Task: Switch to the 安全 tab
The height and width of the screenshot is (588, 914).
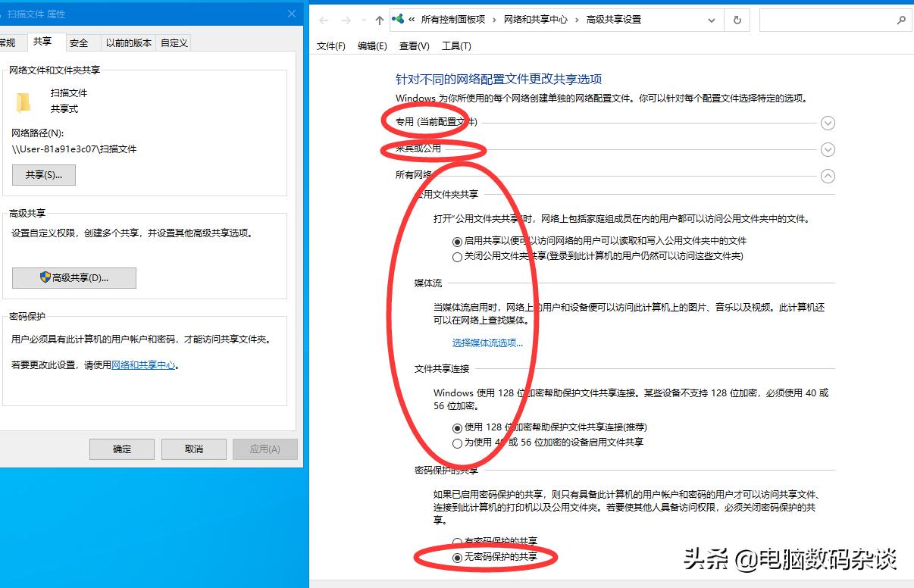Action: 78,42
